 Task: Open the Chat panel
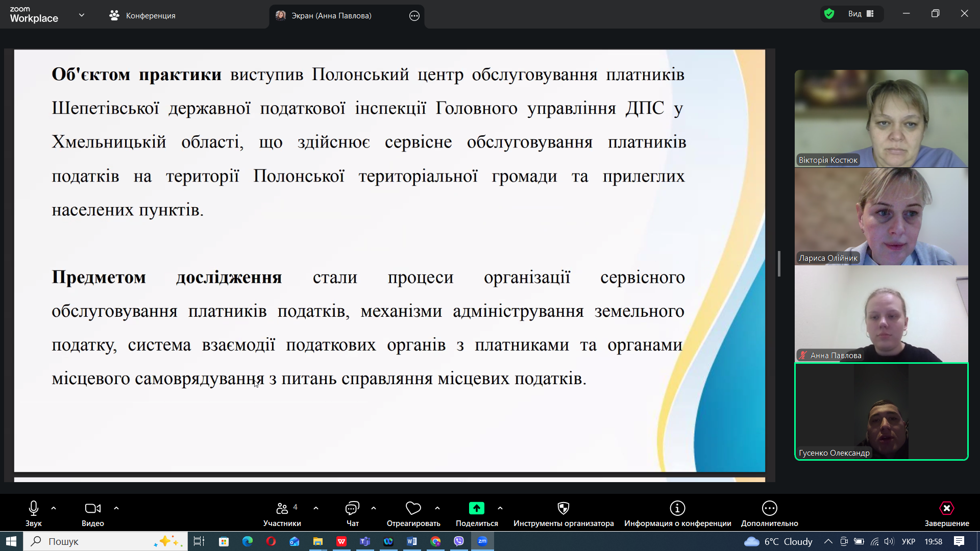click(352, 508)
